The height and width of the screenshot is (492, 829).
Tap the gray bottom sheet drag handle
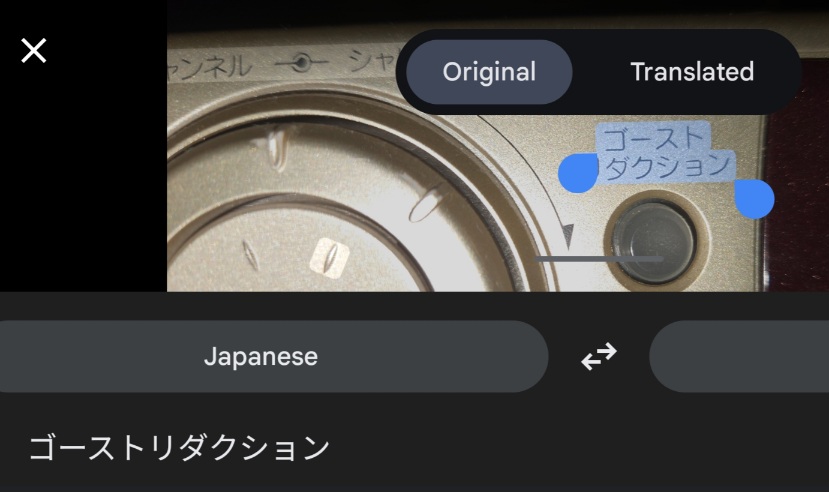coord(599,259)
